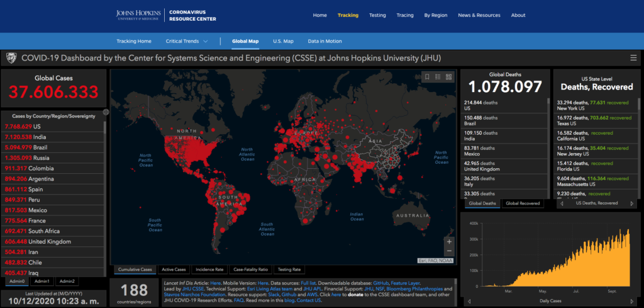
Task: Open the basemap gallery grid icon
Action: [x=448, y=77]
